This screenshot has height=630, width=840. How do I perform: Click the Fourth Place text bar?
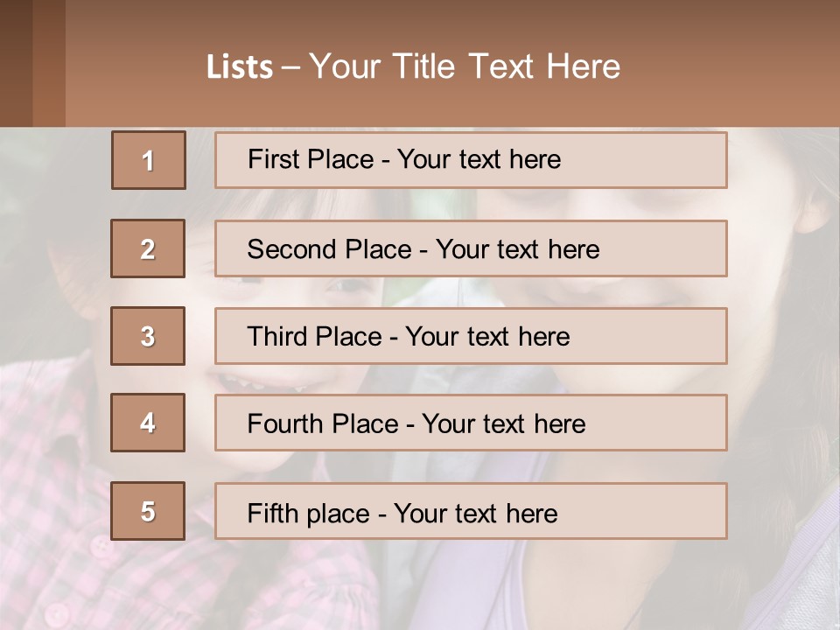point(471,423)
